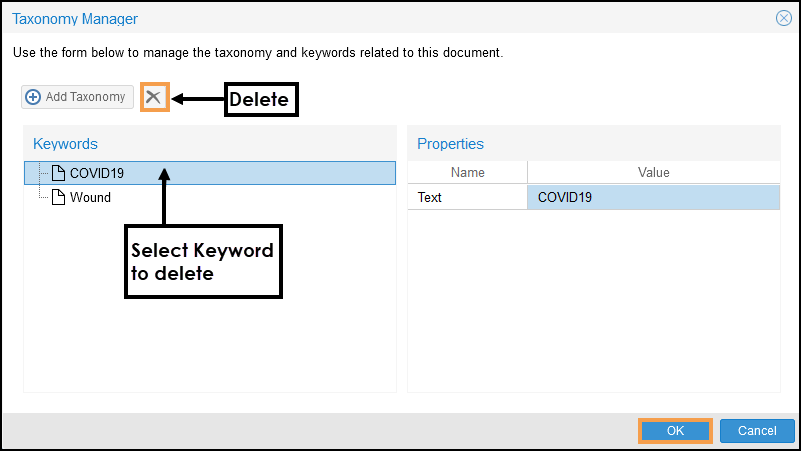Click the Wound document icon

pyautogui.click(x=58, y=197)
